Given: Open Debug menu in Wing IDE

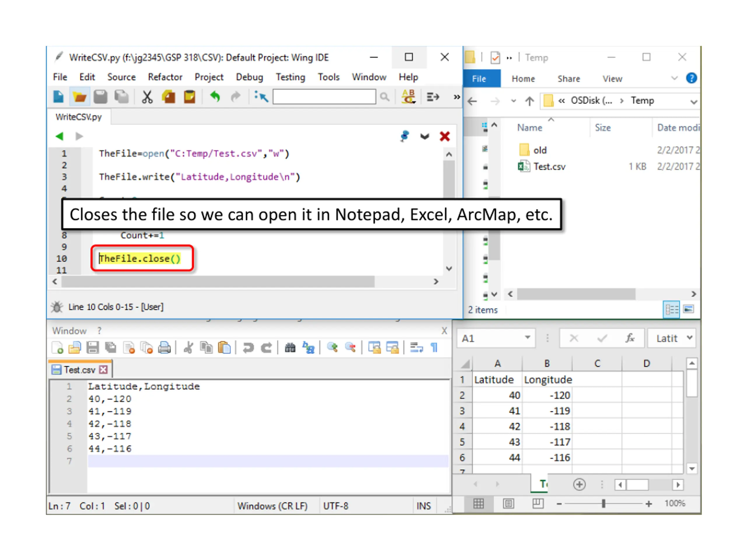Looking at the screenshot, I should (x=249, y=77).
